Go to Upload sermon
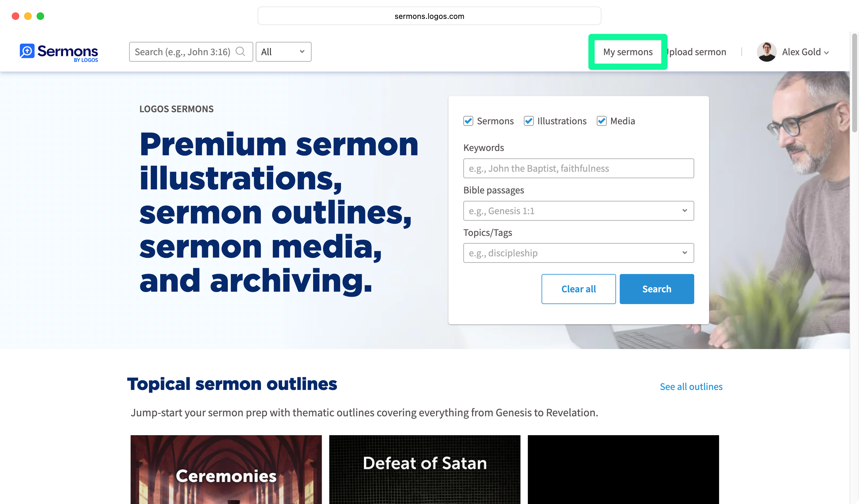This screenshot has height=504, width=859. [697, 52]
